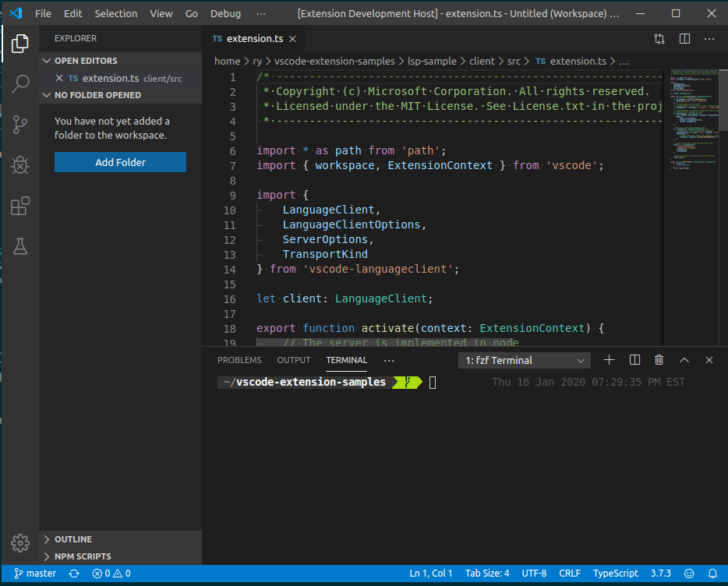Close the bottom panel

[709, 360]
